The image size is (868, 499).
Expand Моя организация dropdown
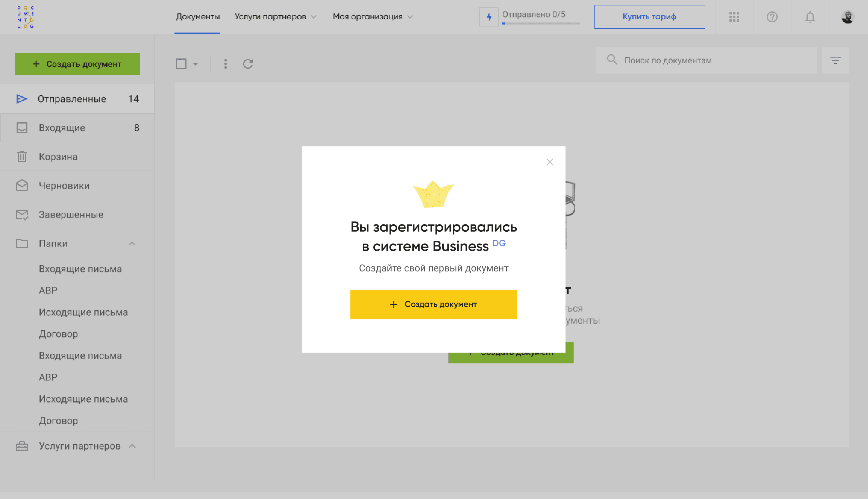tap(373, 17)
